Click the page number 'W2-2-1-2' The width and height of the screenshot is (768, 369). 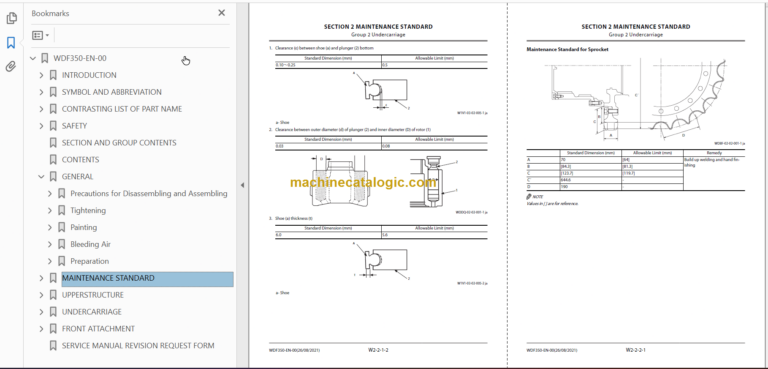(378, 350)
